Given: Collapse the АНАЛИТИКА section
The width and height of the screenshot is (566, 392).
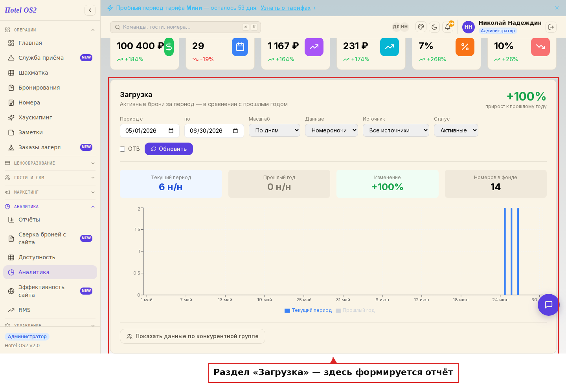Looking at the screenshot, I should tap(50, 207).
